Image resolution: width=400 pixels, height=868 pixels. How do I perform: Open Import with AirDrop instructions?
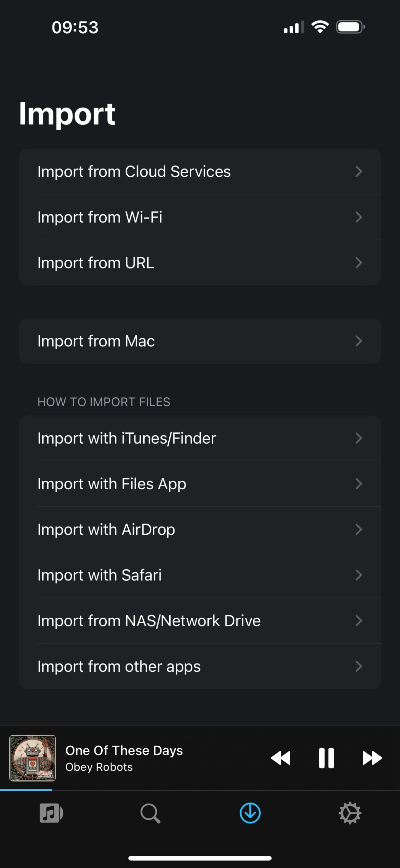tap(200, 529)
